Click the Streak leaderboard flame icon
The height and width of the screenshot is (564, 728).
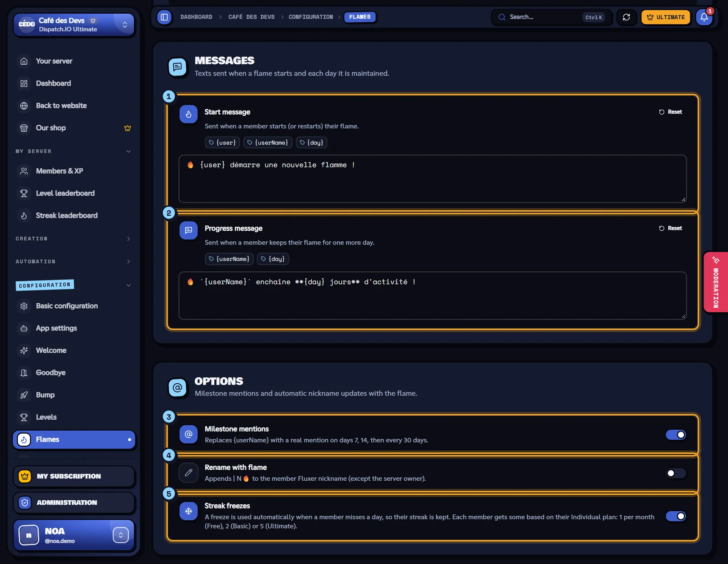24,215
